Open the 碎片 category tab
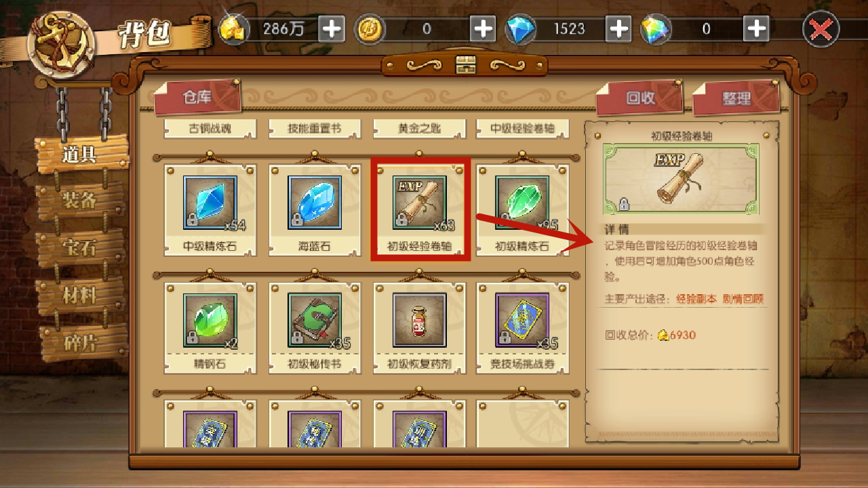868x488 pixels. (x=81, y=343)
